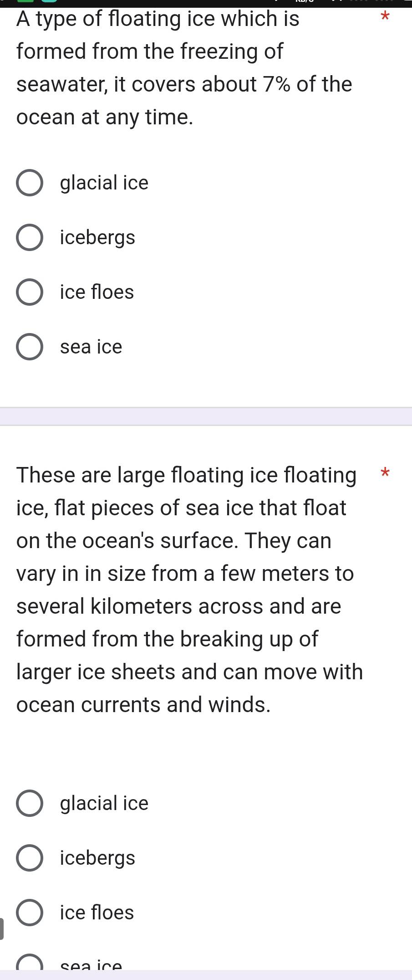Click "glacial ice" label text in first question
The image size is (412, 980).
104,183
